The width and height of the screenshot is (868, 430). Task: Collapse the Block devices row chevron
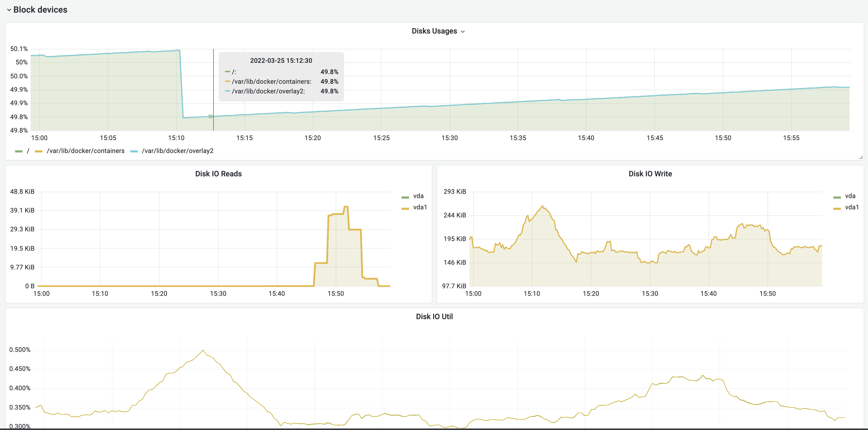click(9, 10)
